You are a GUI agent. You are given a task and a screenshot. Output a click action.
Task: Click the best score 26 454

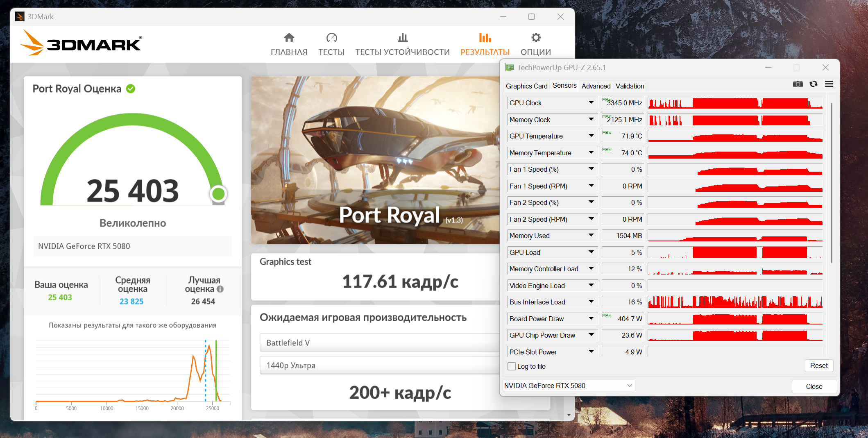(203, 301)
